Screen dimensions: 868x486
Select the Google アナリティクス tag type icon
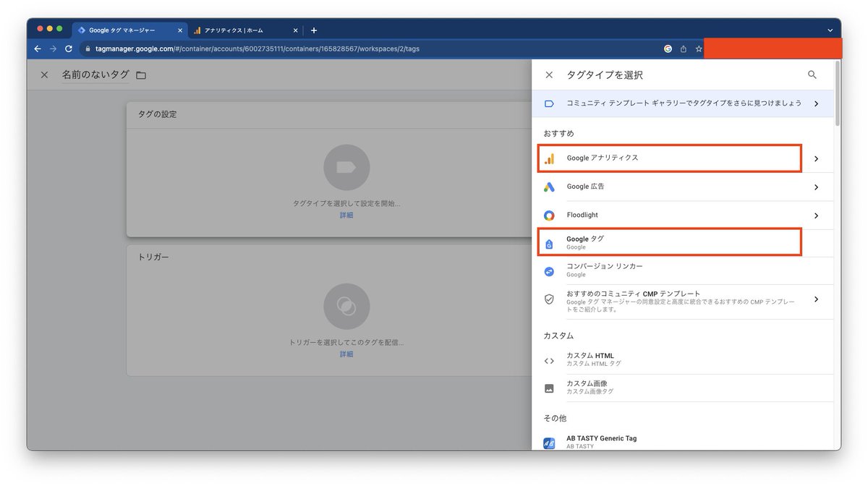coord(549,158)
